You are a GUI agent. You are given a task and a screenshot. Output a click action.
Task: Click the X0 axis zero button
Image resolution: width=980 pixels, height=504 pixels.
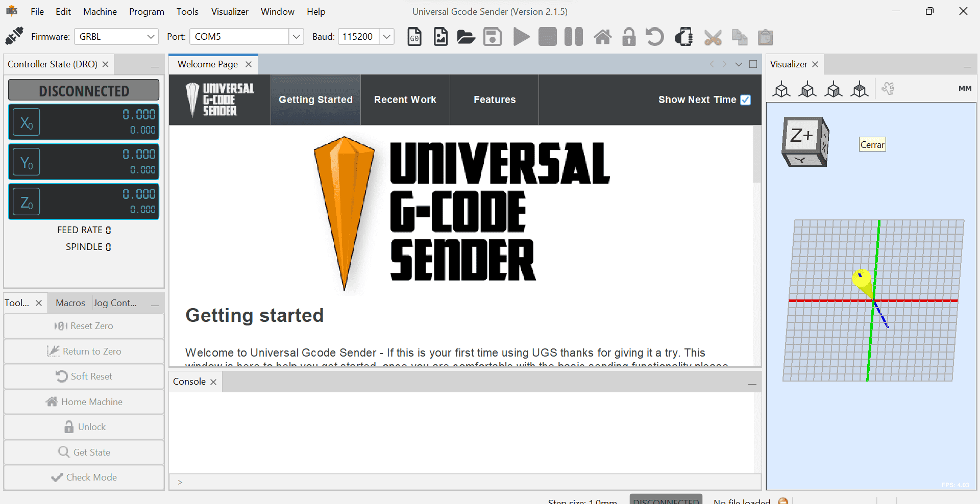pos(27,122)
